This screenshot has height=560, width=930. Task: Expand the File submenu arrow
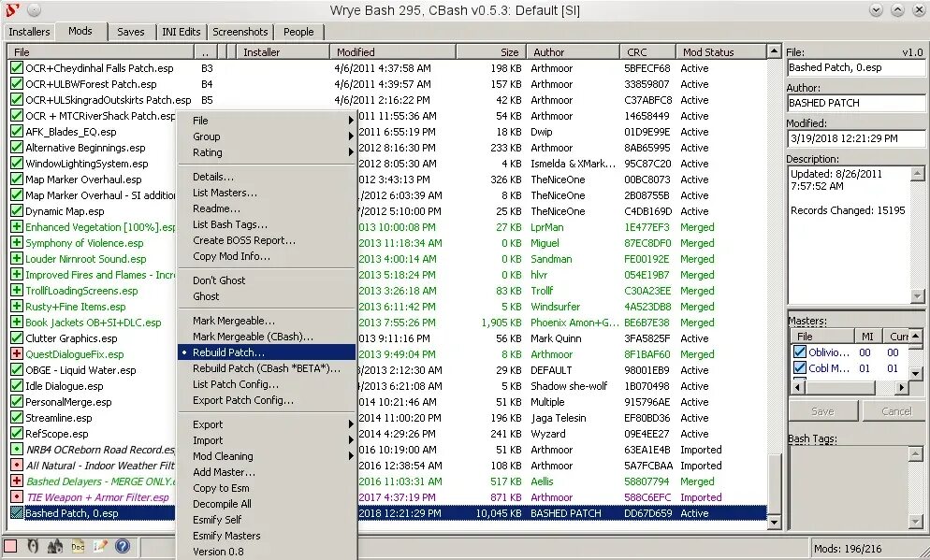pos(351,121)
